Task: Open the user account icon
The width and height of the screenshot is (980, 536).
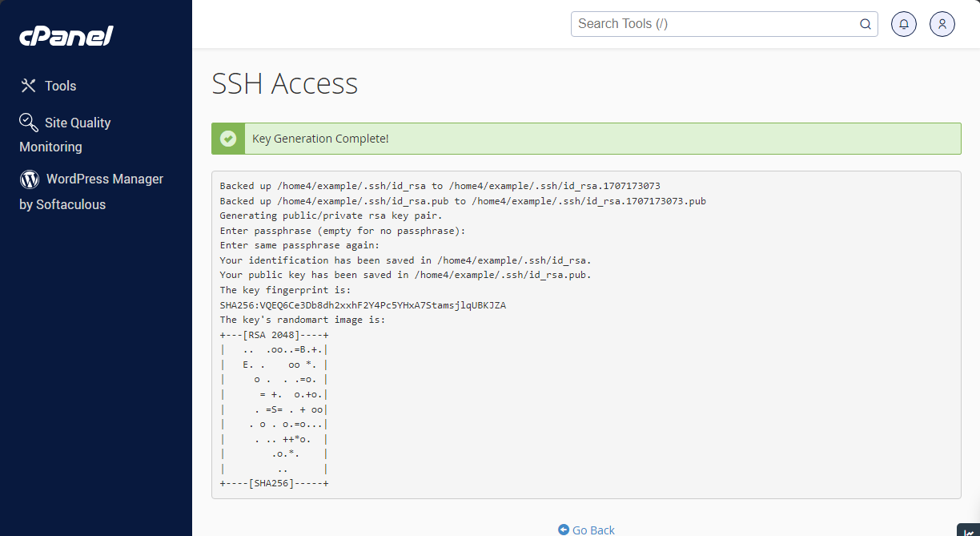Action: tap(942, 24)
